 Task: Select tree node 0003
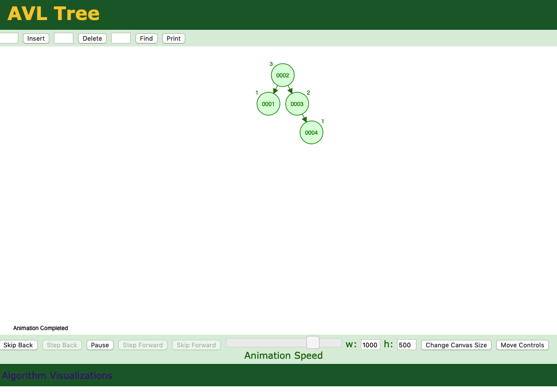tap(297, 104)
